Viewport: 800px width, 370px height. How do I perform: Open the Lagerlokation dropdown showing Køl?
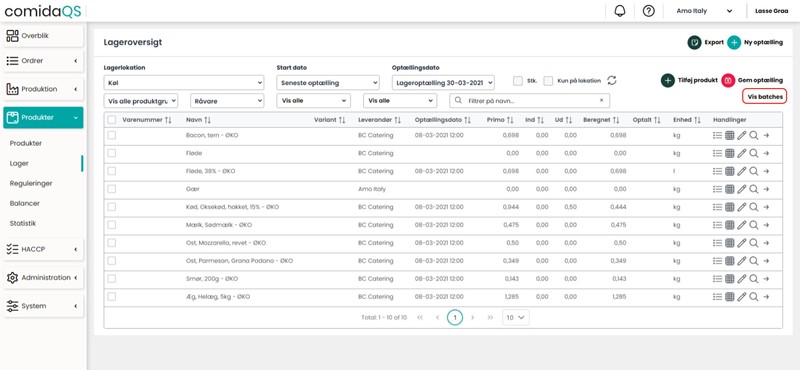tap(184, 82)
